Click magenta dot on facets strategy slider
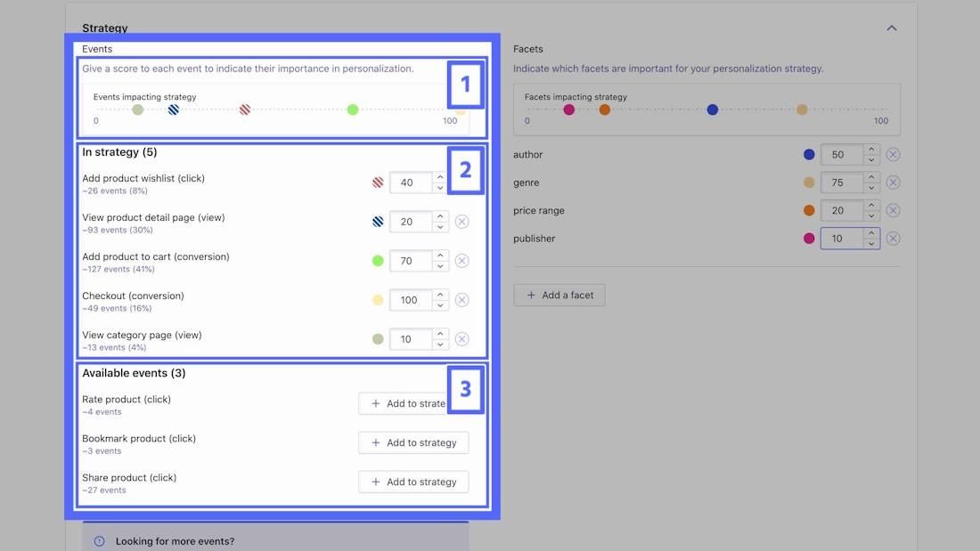This screenshot has height=551, width=980. coord(568,110)
